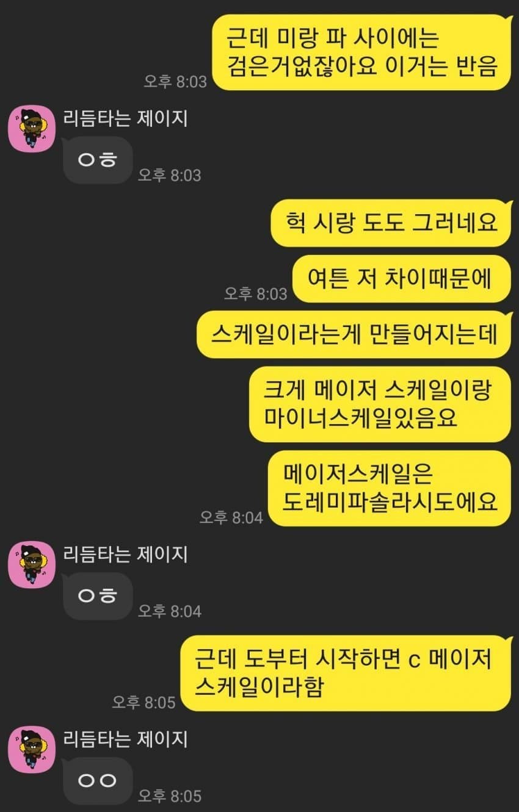519x812 pixels.
Task: Select the gray ㅇㅎ bubble sent at 8:03
Action: (x=98, y=160)
